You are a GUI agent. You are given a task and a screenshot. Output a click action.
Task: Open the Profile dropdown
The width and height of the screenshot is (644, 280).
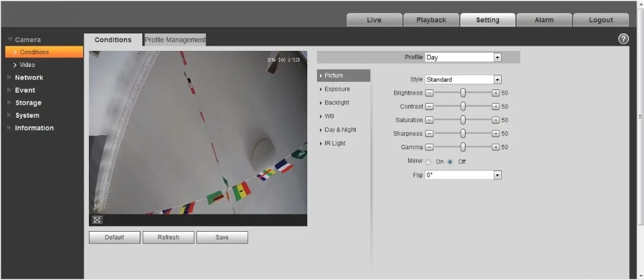coord(463,57)
